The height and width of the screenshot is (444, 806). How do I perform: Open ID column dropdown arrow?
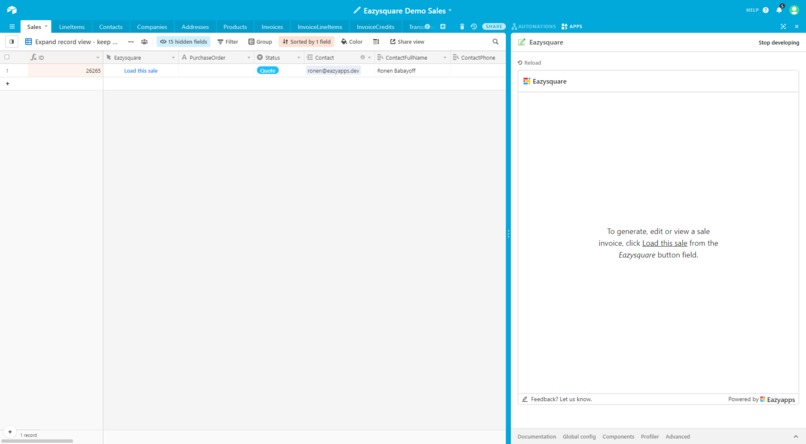pyautogui.click(x=98, y=58)
